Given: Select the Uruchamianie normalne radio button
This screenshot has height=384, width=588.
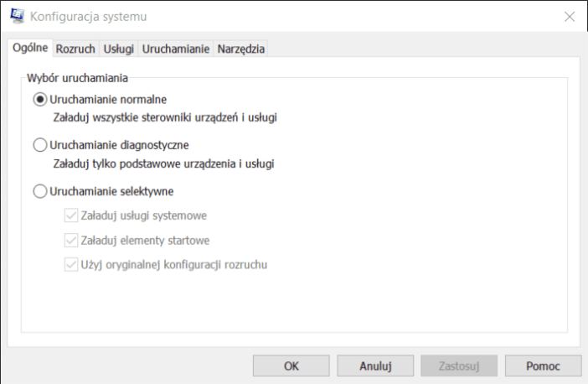Looking at the screenshot, I should pyautogui.click(x=40, y=100).
